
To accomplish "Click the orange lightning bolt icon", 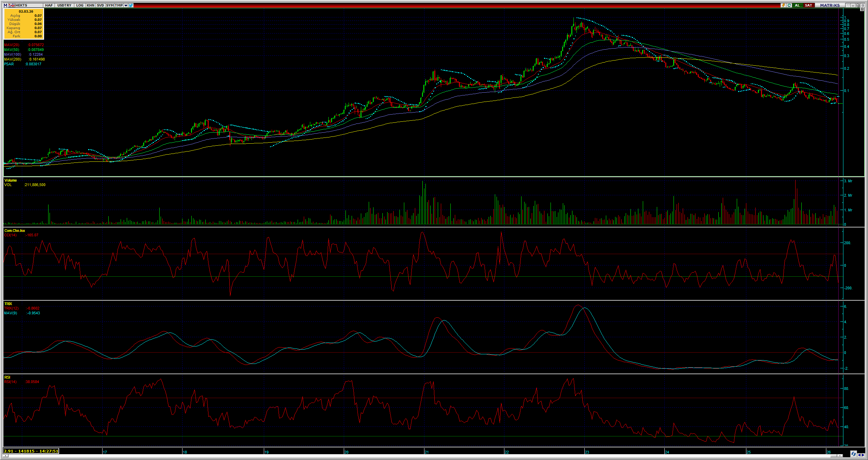I will pyautogui.click(x=783, y=5).
